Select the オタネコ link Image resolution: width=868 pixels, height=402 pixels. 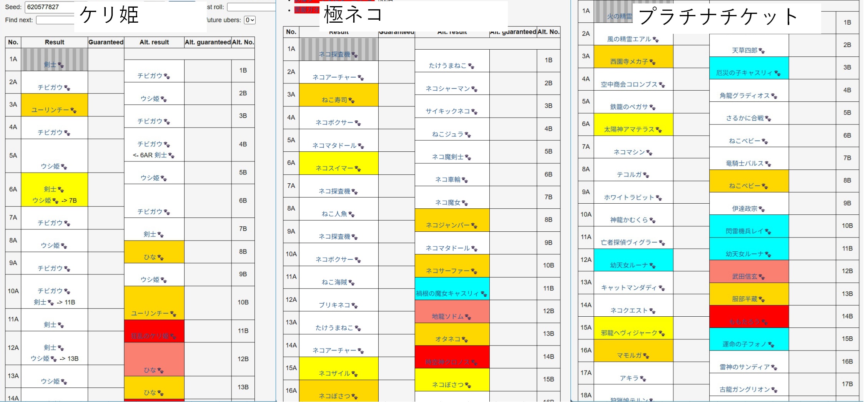pos(447,339)
